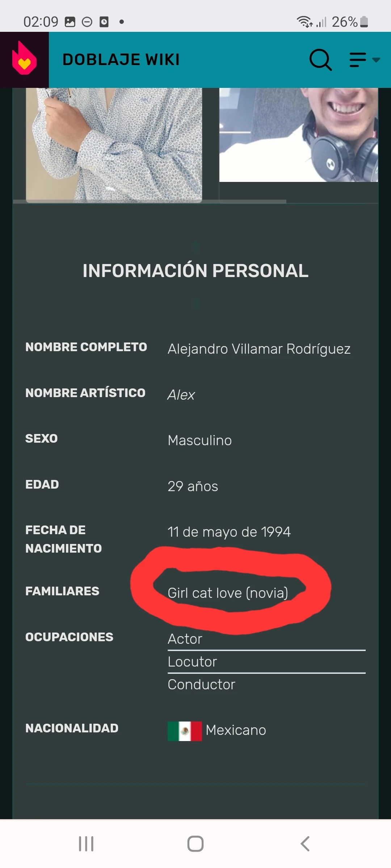This screenshot has height=868, width=391.
Task: Tap the DOBLAJE WIKI title
Action: pos(121,59)
